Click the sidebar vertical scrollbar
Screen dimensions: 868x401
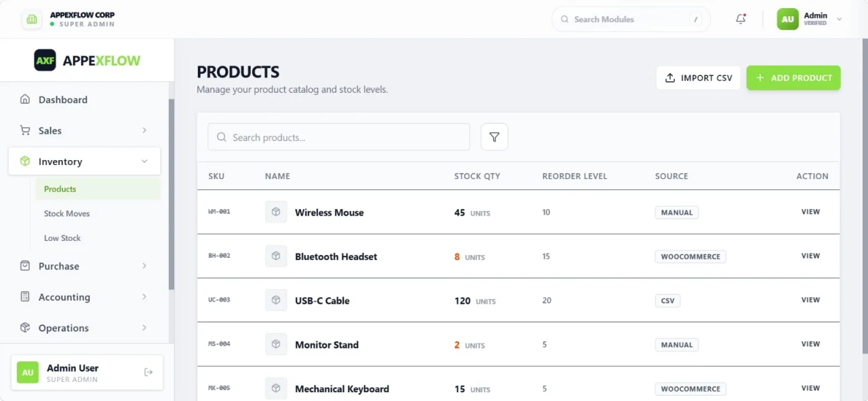[172, 194]
